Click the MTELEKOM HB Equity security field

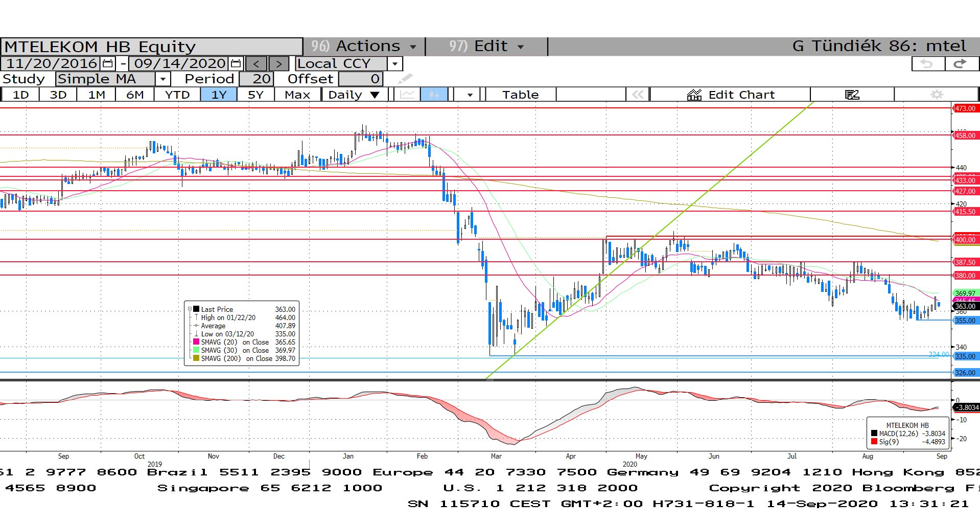point(152,47)
